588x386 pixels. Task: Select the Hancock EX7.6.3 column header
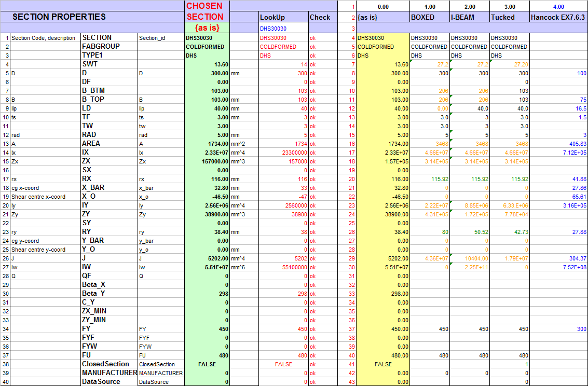(x=558, y=17)
